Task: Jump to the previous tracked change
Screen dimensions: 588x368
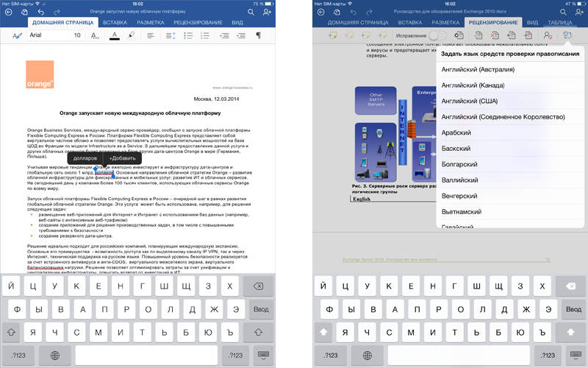Action: (511, 35)
